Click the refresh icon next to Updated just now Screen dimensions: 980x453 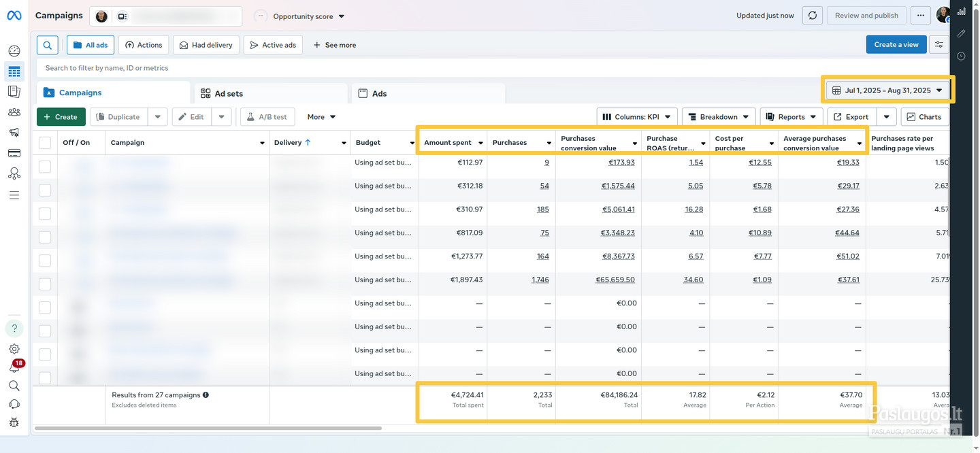[x=813, y=16]
